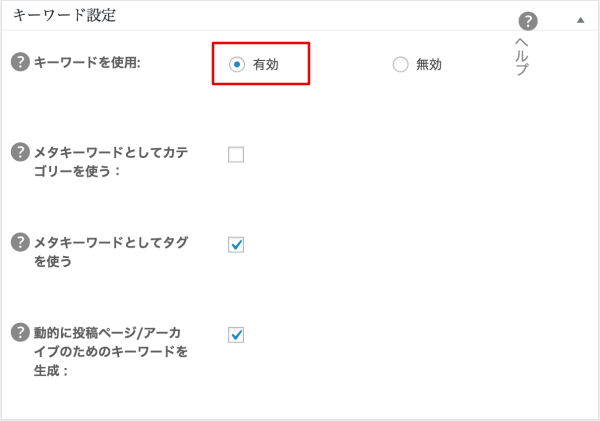
Task: Click the キーワード設定 panel title
Action: click(x=64, y=15)
